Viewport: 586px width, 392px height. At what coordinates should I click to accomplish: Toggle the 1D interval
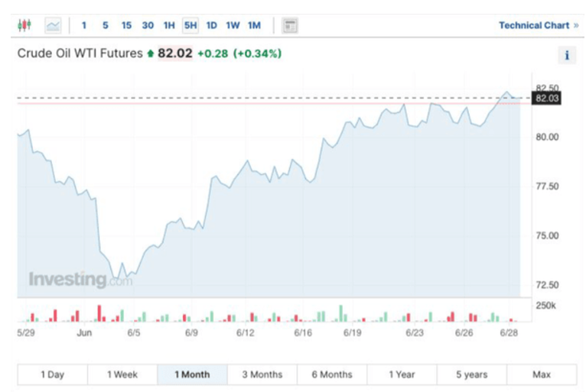point(212,25)
